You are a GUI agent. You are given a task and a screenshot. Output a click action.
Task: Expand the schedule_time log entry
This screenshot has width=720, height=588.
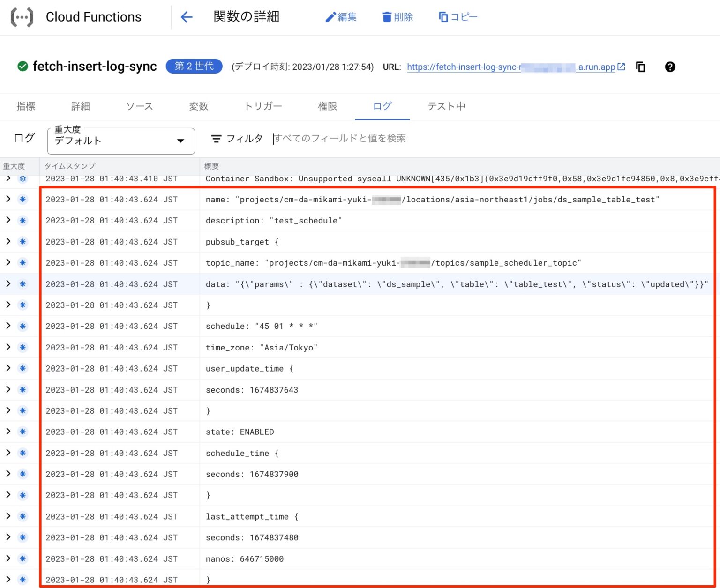tap(7, 453)
